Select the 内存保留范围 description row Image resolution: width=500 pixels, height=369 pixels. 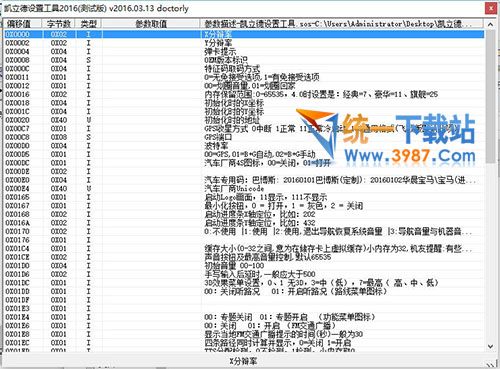244,94
